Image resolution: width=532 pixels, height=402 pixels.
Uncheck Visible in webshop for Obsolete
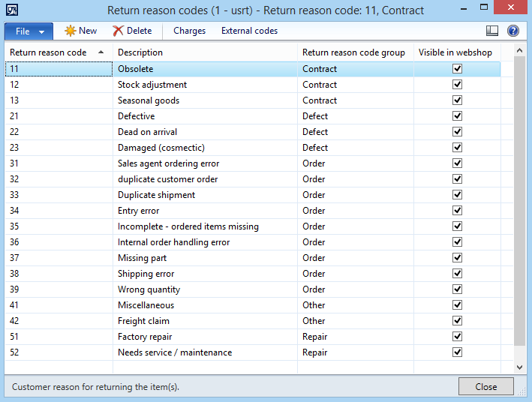pos(457,69)
